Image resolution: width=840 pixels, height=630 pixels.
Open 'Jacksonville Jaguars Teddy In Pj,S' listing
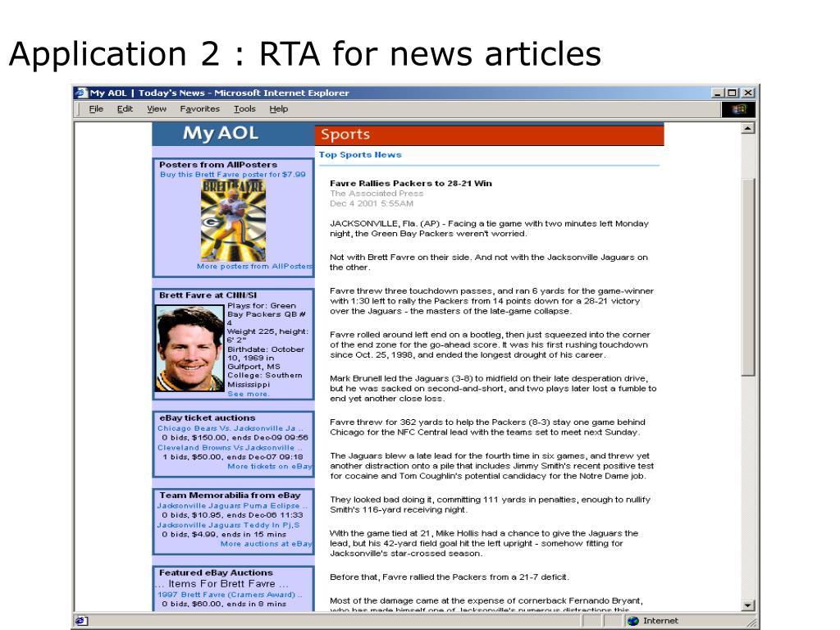[x=228, y=525]
